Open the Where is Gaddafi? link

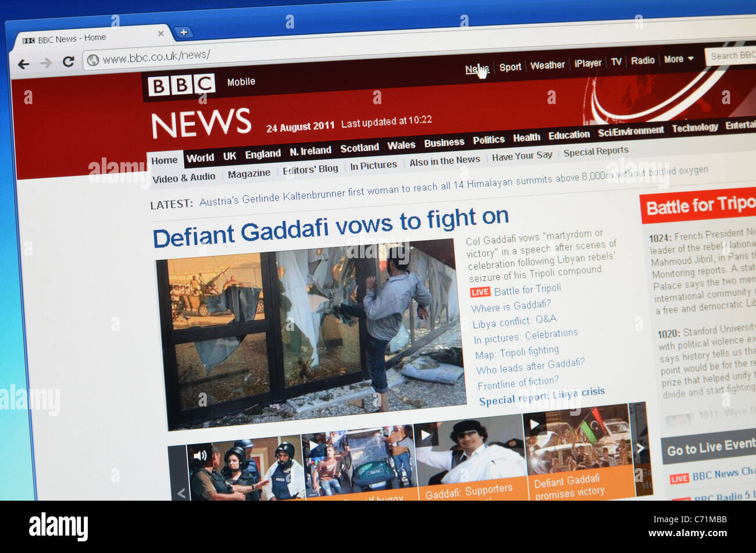(511, 306)
